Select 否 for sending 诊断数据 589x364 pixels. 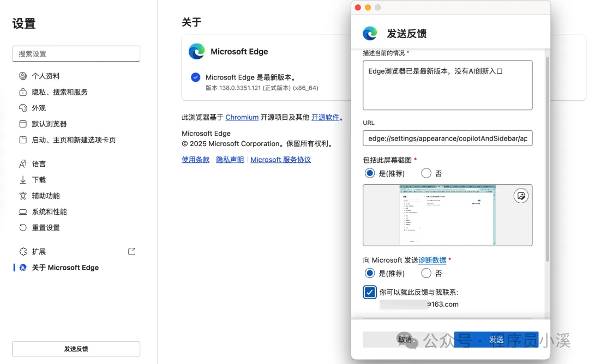point(426,273)
